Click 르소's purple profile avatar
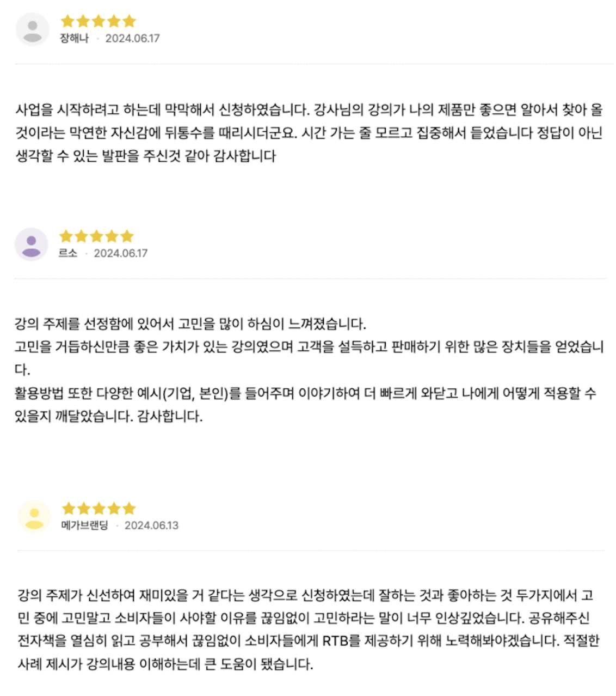The height and width of the screenshot is (696, 616). click(x=31, y=244)
